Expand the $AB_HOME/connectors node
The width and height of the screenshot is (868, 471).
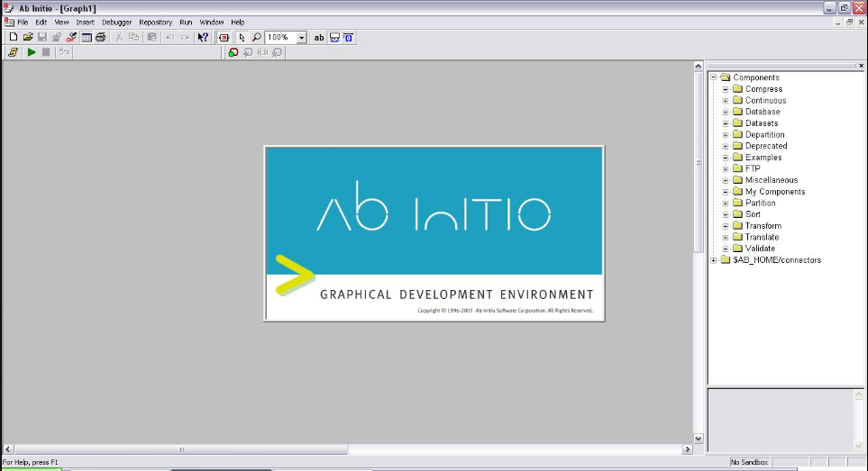tap(714, 260)
